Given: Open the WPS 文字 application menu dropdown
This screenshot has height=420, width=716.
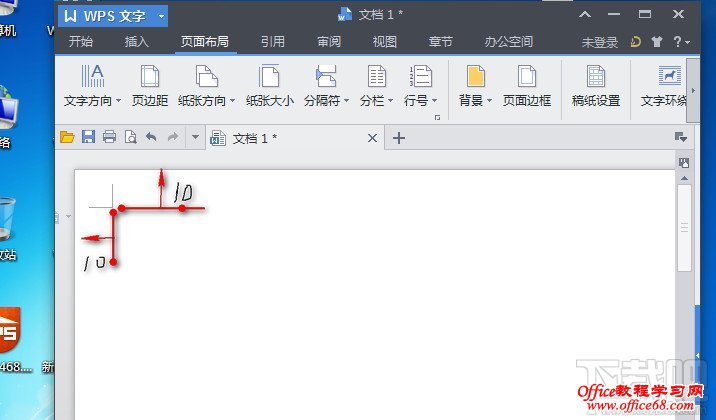Looking at the screenshot, I should point(161,16).
